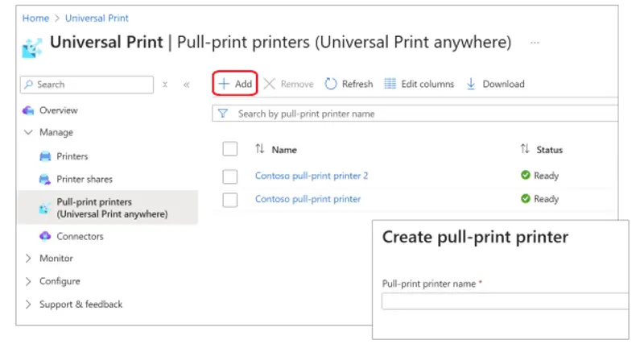Open Printer shares menu item
The image size is (644, 344).
(85, 180)
